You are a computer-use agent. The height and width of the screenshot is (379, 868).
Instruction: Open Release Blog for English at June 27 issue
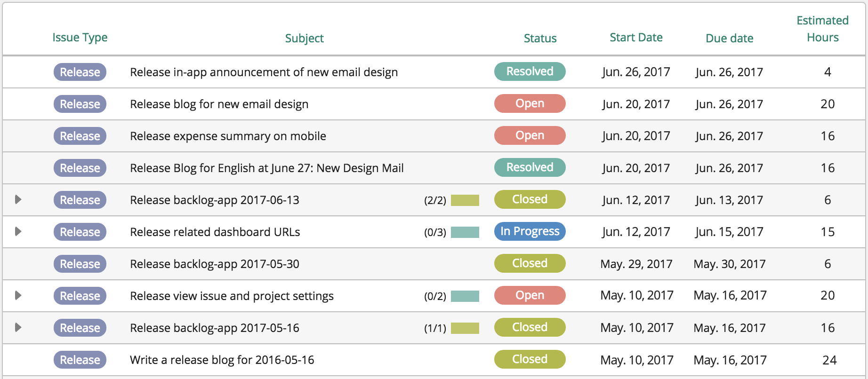[x=266, y=168]
